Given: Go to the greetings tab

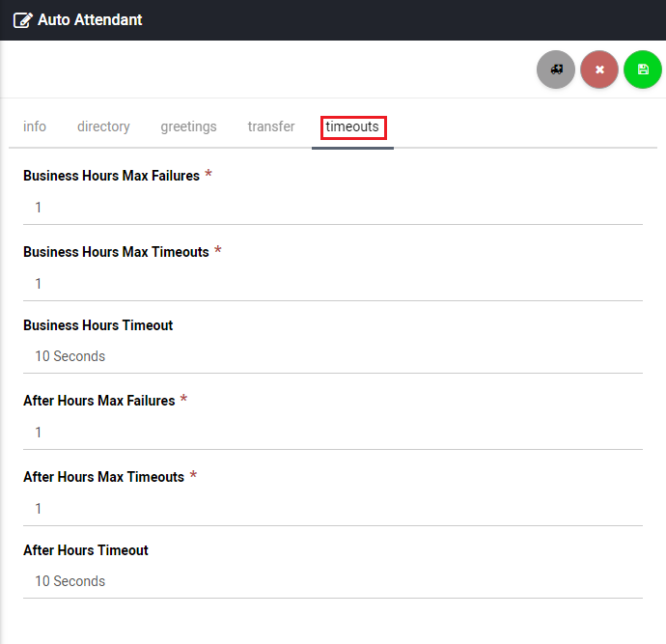Looking at the screenshot, I should click(188, 126).
